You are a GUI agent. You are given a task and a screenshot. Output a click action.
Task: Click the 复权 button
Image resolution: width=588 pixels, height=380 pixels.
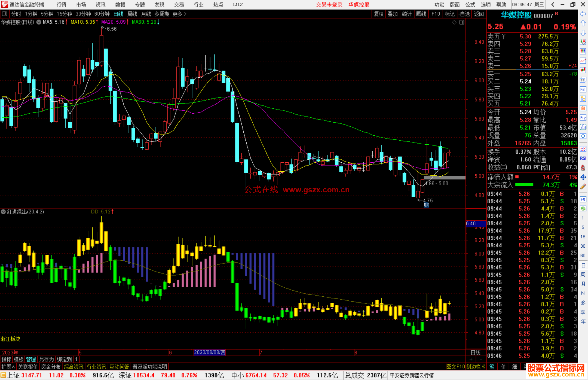pyautogui.click(x=379, y=14)
